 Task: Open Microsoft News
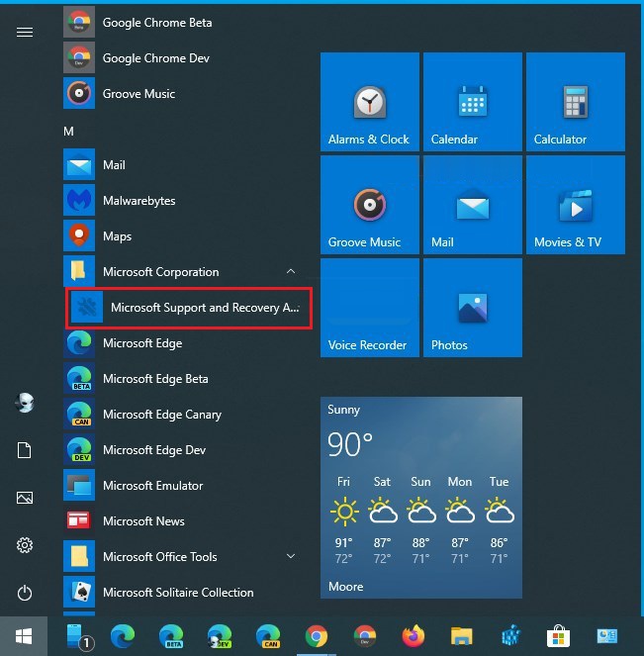pyautogui.click(x=184, y=520)
